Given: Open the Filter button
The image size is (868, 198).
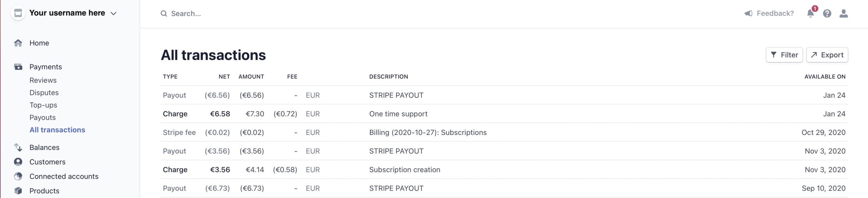Looking at the screenshot, I should tap(784, 55).
